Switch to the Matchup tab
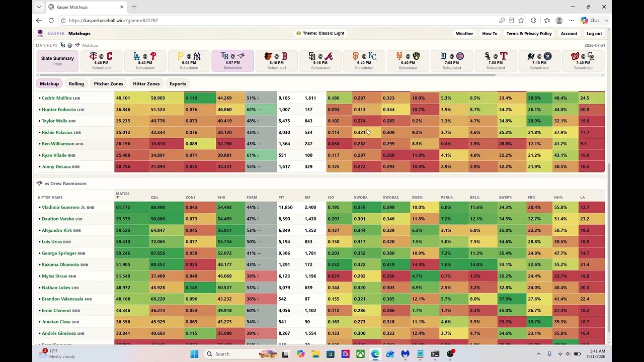644x362 pixels. click(x=49, y=83)
